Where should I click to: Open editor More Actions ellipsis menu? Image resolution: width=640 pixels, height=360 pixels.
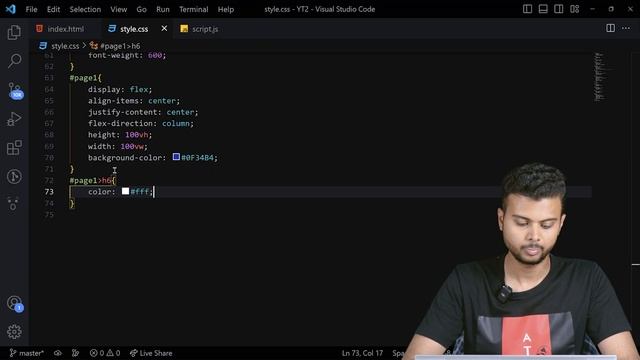pyautogui.click(x=626, y=28)
